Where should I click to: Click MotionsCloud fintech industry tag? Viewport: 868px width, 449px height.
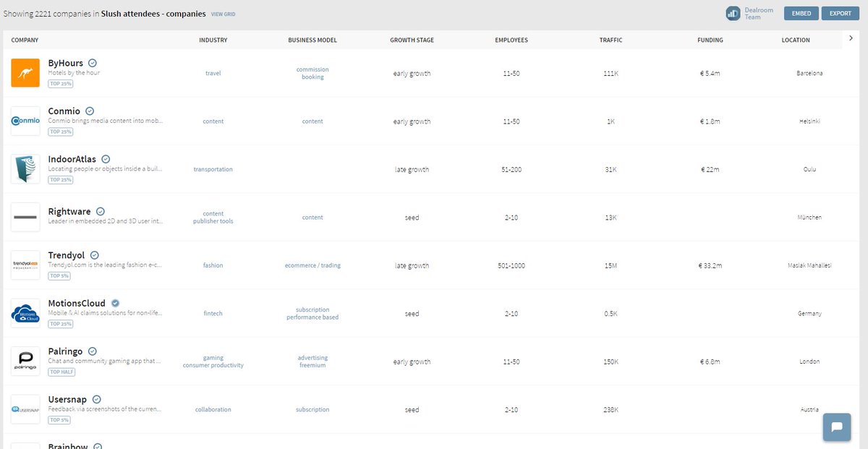[213, 314]
